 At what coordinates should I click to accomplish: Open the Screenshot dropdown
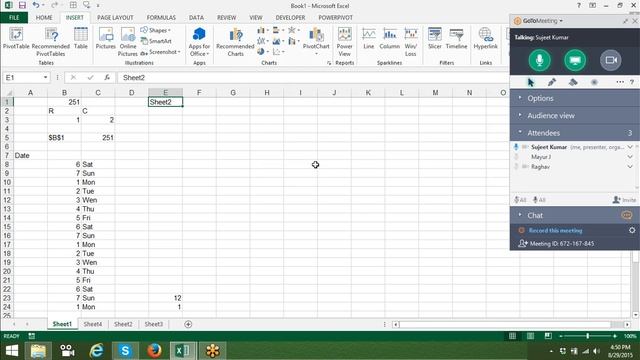click(160, 52)
